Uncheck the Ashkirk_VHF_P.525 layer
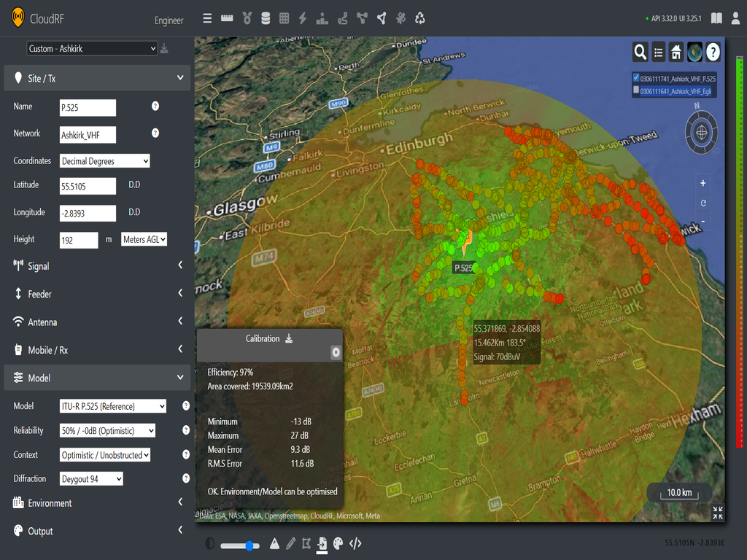The height and width of the screenshot is (560, 747). (x=636, y=77)
